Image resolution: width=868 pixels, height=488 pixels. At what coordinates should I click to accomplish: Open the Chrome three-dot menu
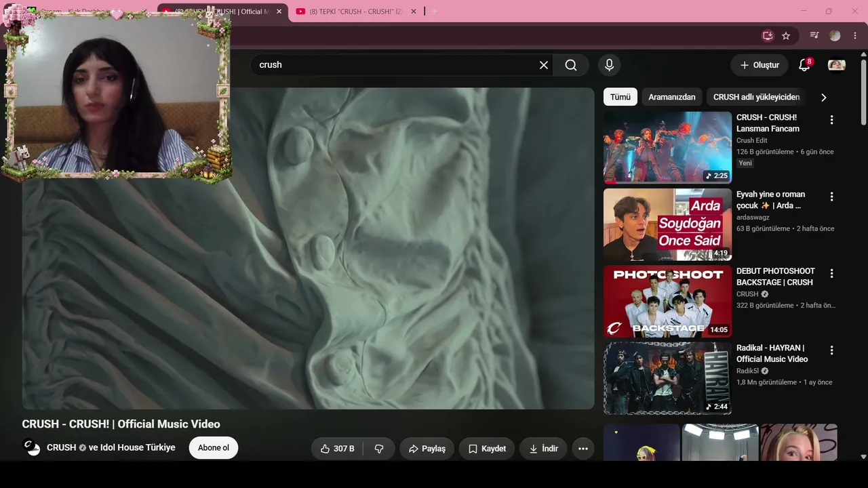(854, 36)
